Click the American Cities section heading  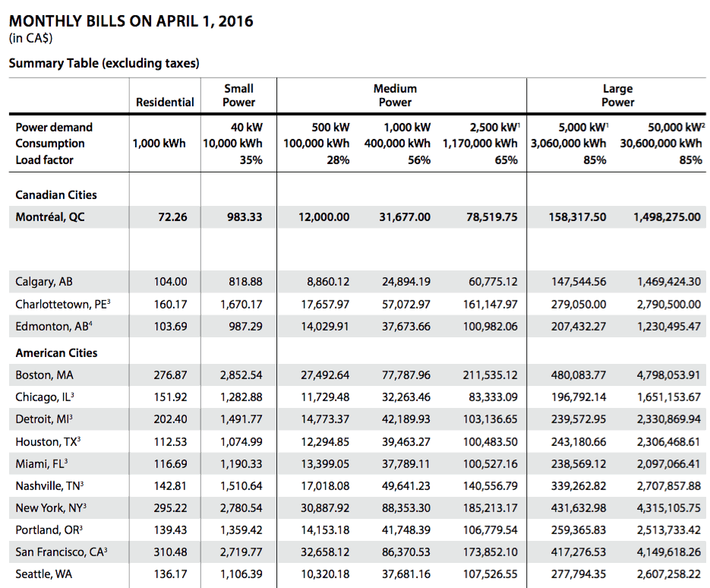pyautogui.click(x=56, y=352)
